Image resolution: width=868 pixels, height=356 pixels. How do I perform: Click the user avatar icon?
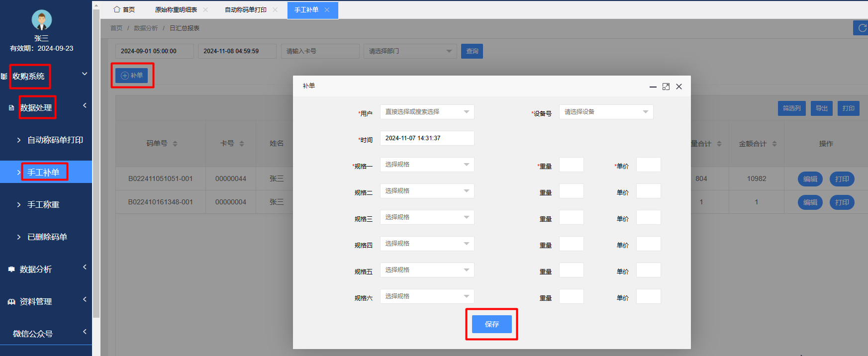tap(41, 20)
